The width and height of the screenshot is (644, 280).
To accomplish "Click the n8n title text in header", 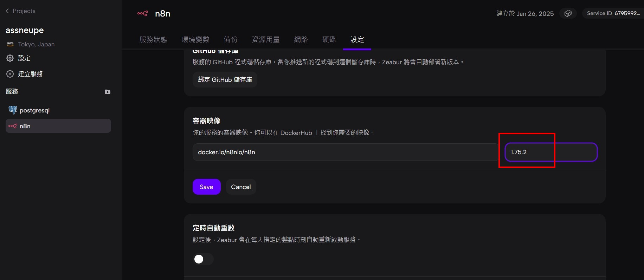I will point(163,13).
